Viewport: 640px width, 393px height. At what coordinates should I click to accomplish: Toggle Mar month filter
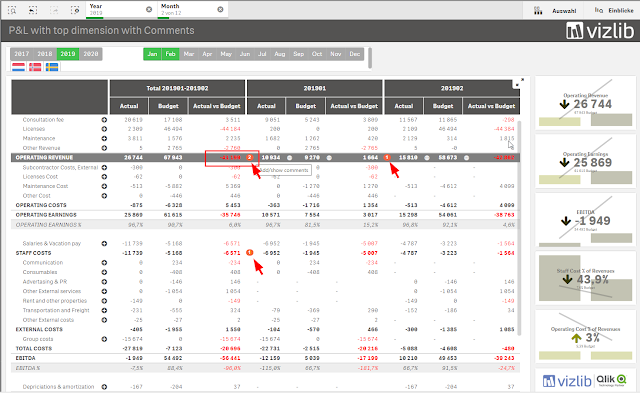[x=189, y=54]
